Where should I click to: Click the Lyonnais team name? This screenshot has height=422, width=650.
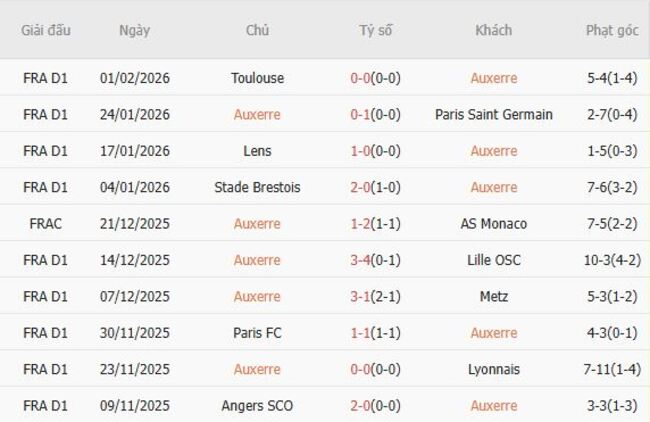(493, 369)
